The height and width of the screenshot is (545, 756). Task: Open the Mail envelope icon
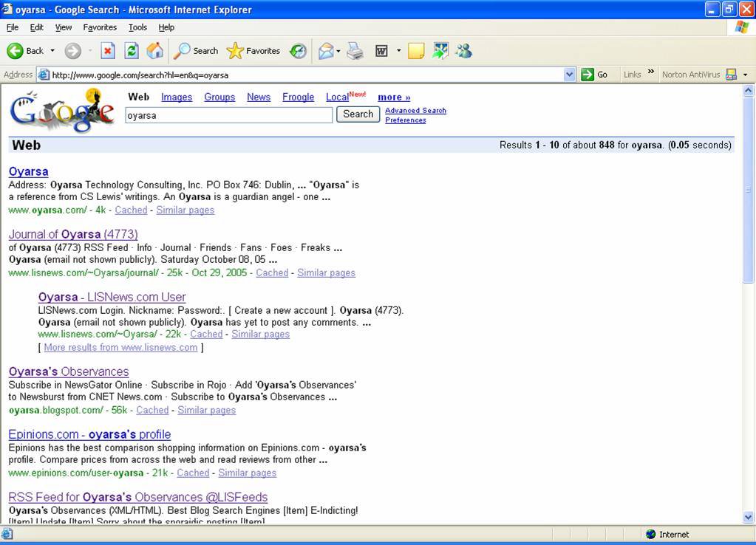[326, 51]
